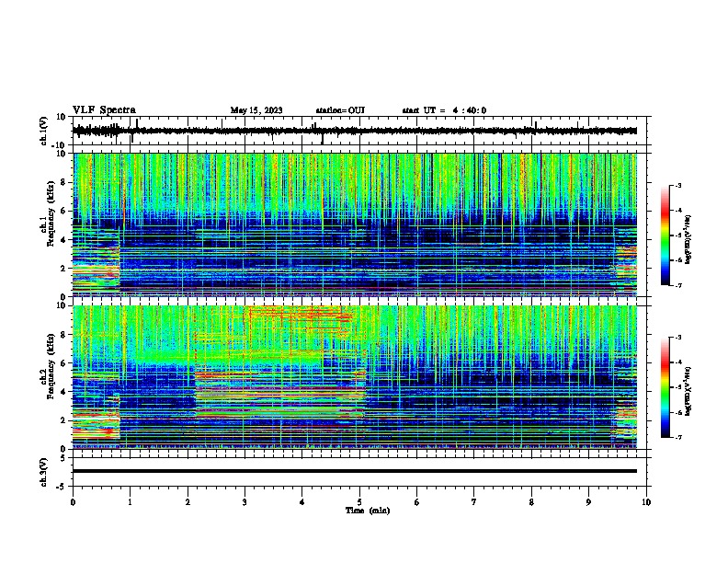Click the "6" kHz tick on ch.1 spectrogram axis
The image size is (728, 563).
(x=63, y=212)
